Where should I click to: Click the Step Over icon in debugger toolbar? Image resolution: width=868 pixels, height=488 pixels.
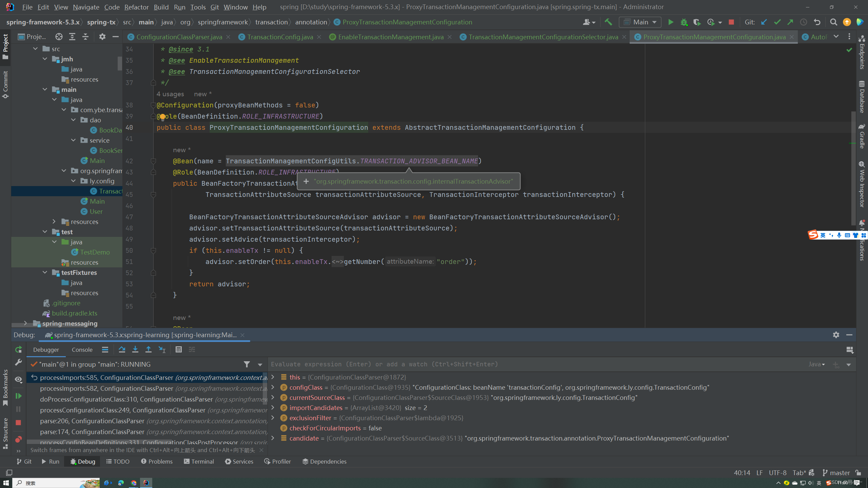pyautogui.click(x=122, y=349)
